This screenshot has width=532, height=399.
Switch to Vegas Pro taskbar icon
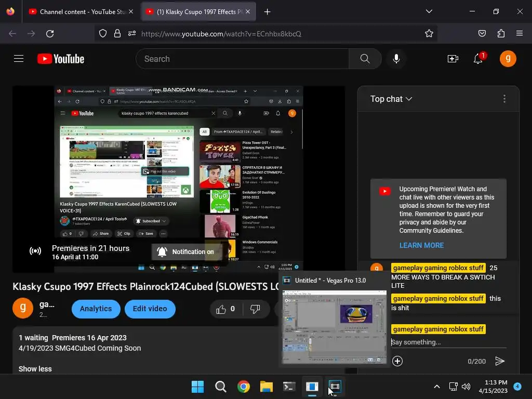pyautogui.click(x=335, y=387)
